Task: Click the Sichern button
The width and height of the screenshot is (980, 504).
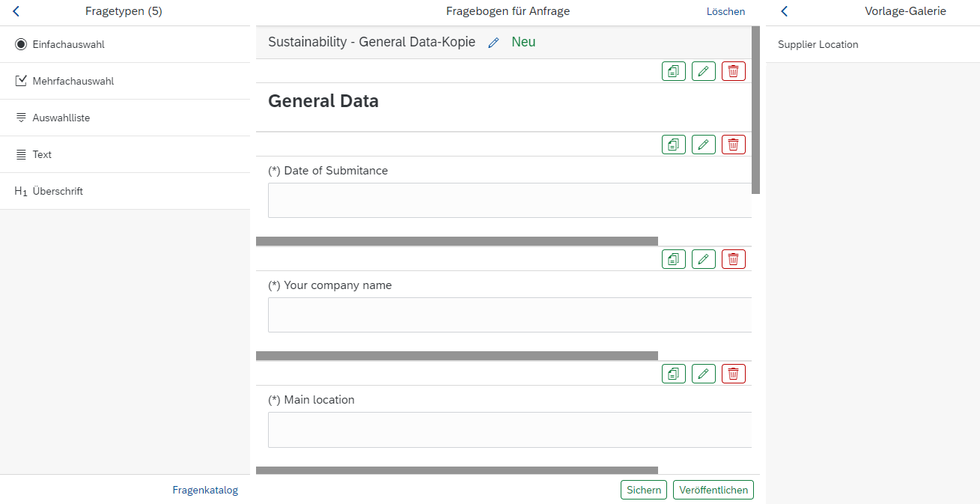Action: (643, 490)
